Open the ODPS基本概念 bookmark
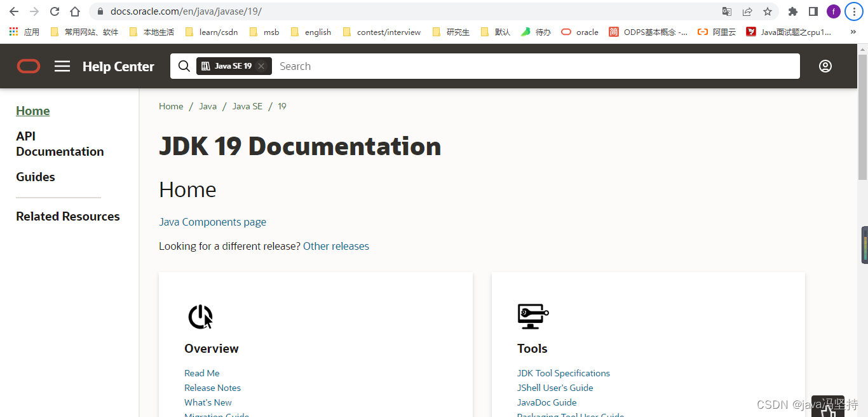The image size is (868, 417). click(648, 32)
